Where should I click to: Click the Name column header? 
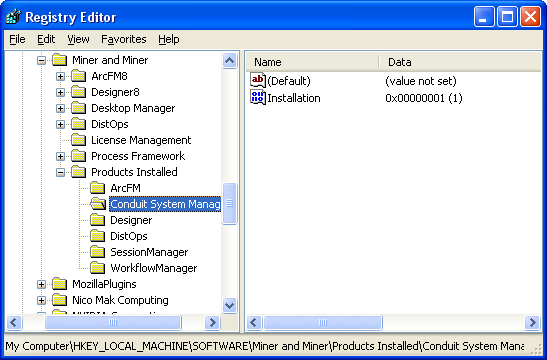coord(312,62)
